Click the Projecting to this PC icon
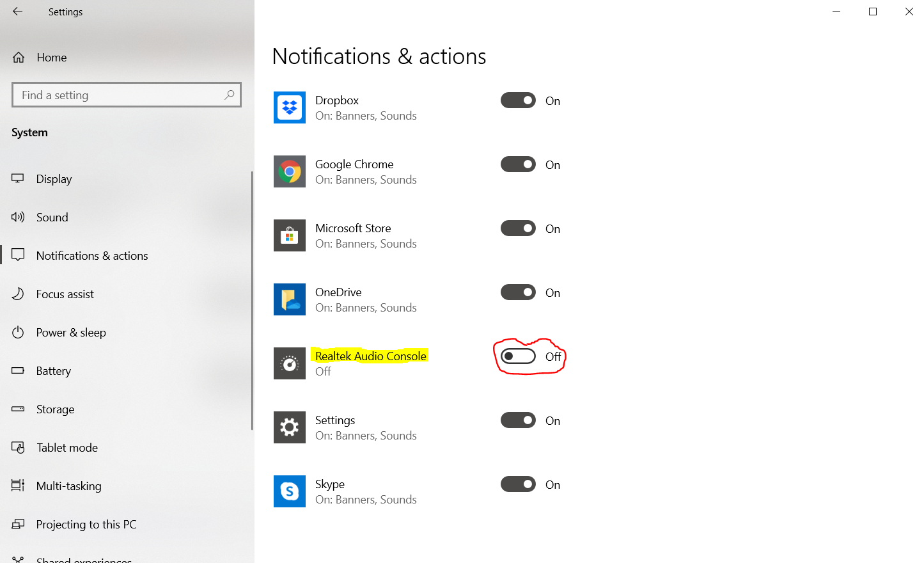 (18, 524)
